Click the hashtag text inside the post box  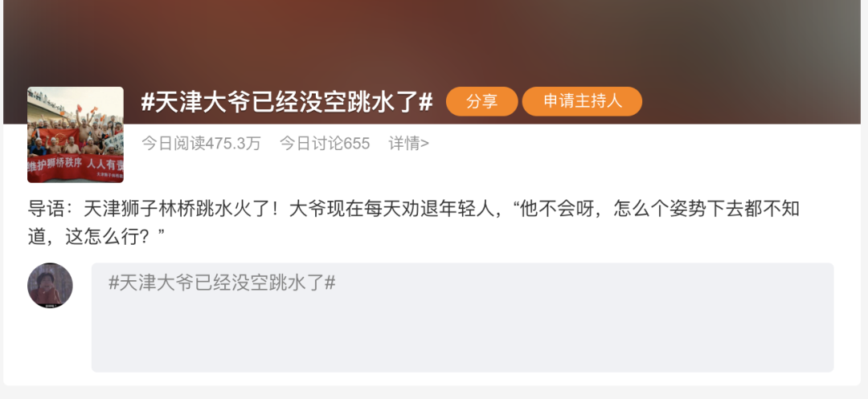[x=222, y=283]
